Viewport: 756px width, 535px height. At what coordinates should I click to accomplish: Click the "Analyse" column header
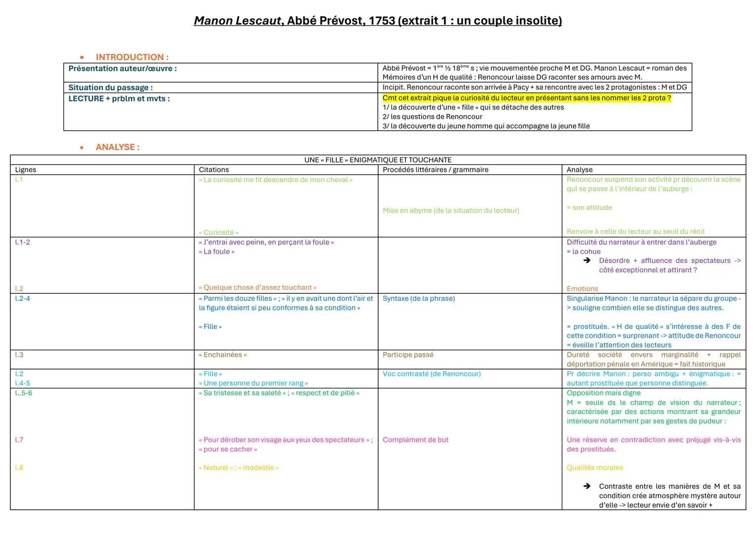pyautogui.click(x=579, y=169)
